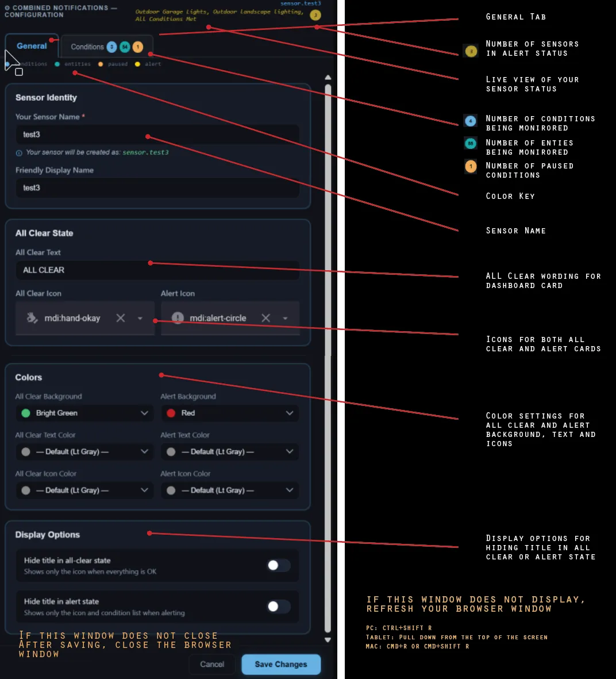Click the teal entities count badge on Conditions tab
Image resolution: width=616 pixels, height=679 pixels.
click(125, 47)
